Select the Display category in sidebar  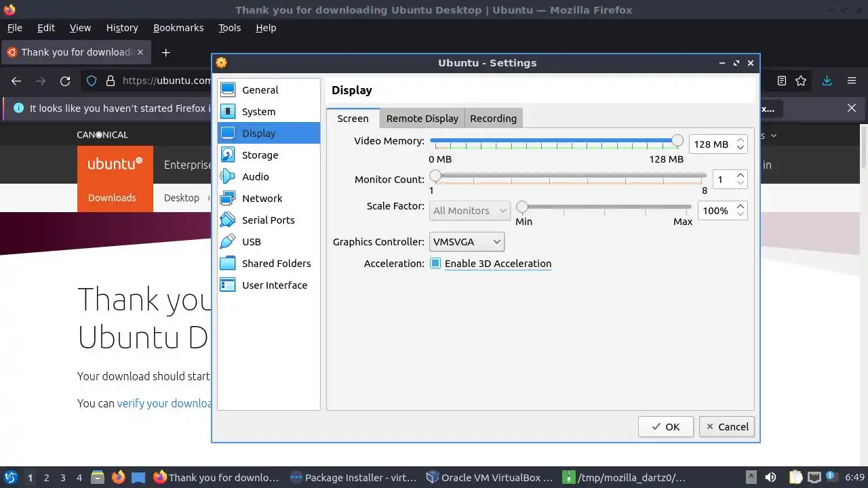click(269, 134)
